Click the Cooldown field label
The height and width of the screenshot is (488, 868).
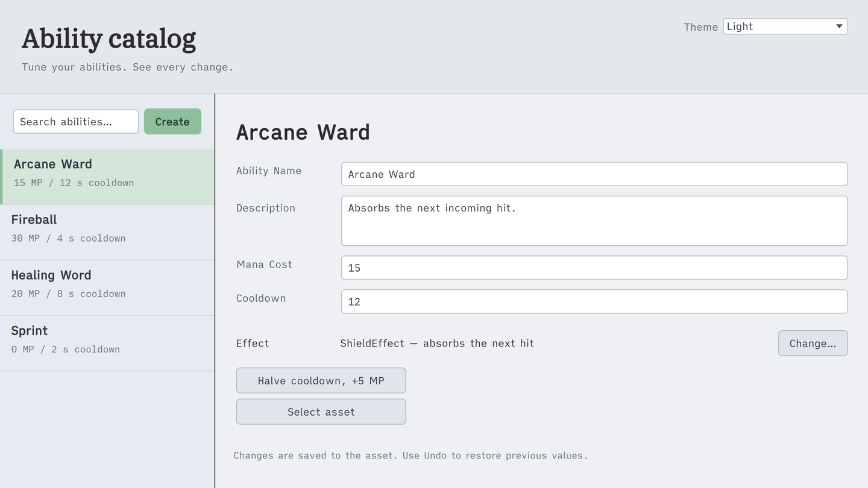pyautogui.click(x=261, y=298)
